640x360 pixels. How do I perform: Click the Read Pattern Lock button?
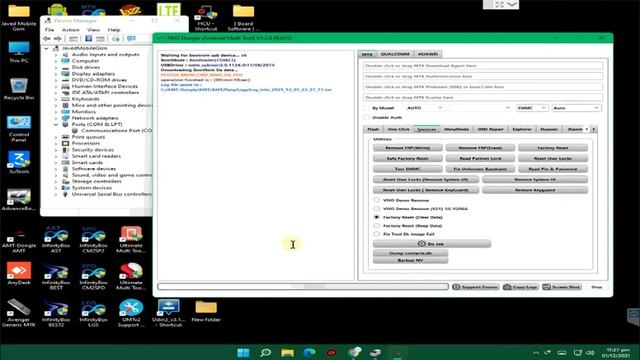[480, 158]
